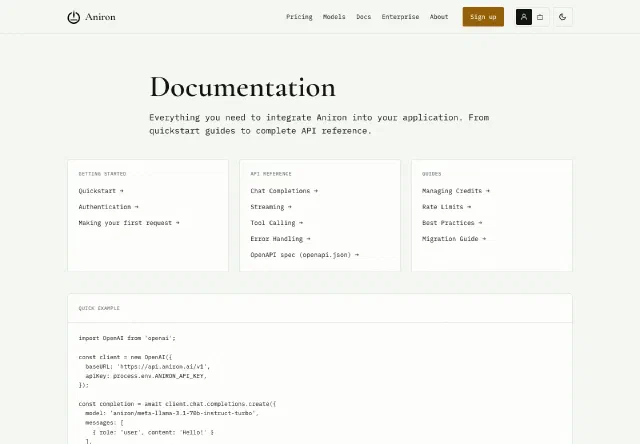Click the Sign up button
This screenshot has height=444, width=640.
click(x=483, y=17)
